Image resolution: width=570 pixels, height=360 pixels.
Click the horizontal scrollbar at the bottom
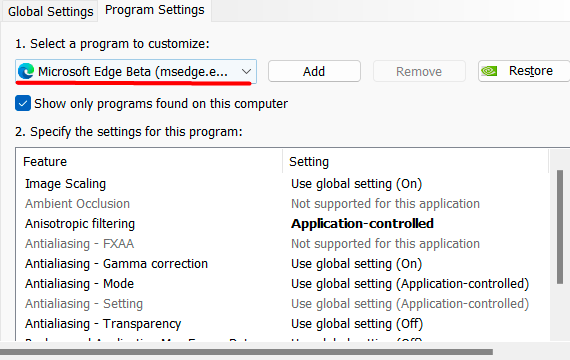246,352
